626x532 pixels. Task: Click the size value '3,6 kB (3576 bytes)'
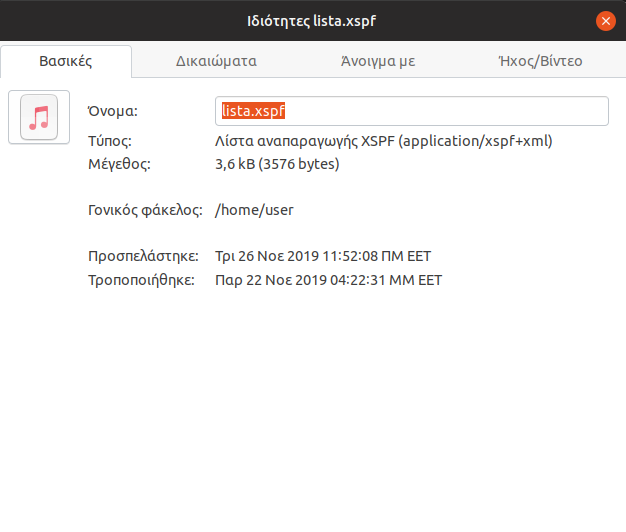(x=277, y=164)
